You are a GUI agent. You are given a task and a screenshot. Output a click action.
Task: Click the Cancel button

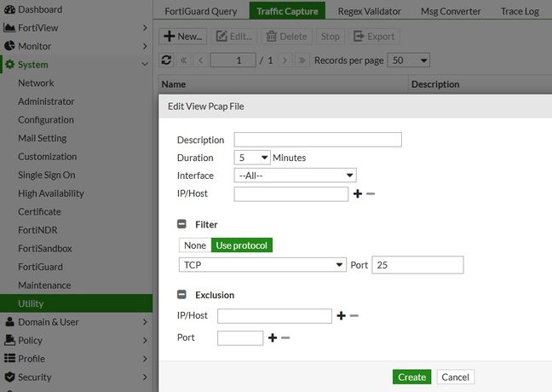click(456, 377)
